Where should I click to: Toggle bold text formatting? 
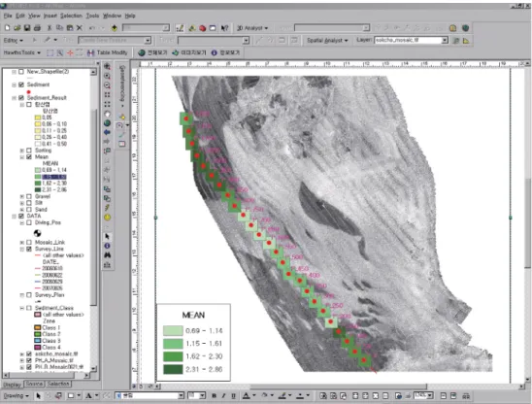coord(215,396)
